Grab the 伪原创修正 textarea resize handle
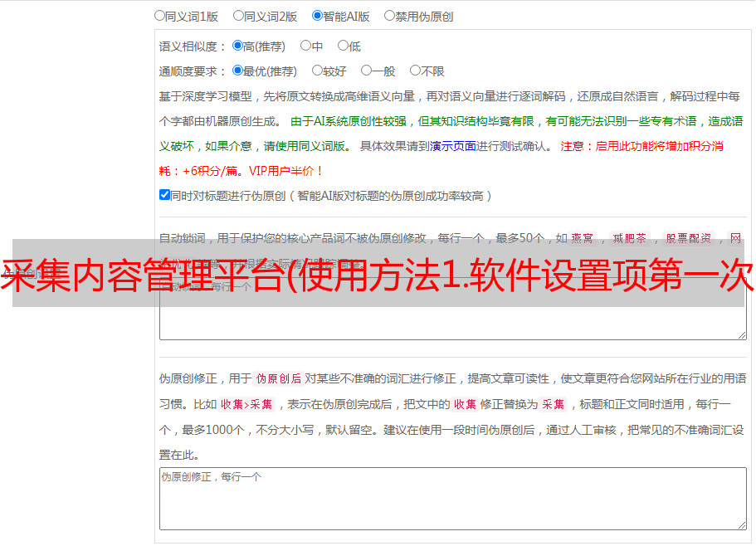The width and height of the screenshot is (756, 546). [x=742, y=525]
